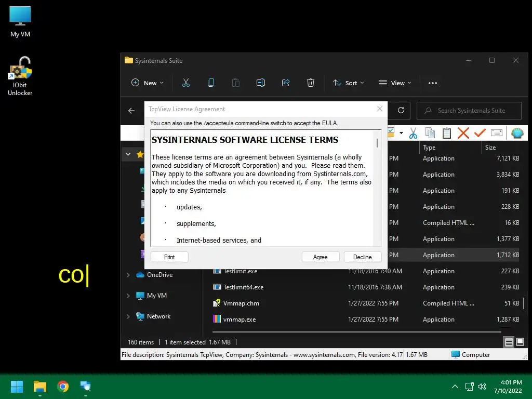This screenshot has height=399, width=532.
Task: Click File Explorer in the taskbar
Action: point(39,387)
